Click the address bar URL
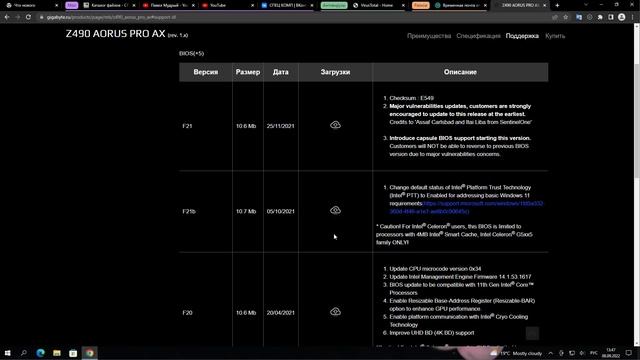Viewport: 640px width, 360px height. point(111,18)
